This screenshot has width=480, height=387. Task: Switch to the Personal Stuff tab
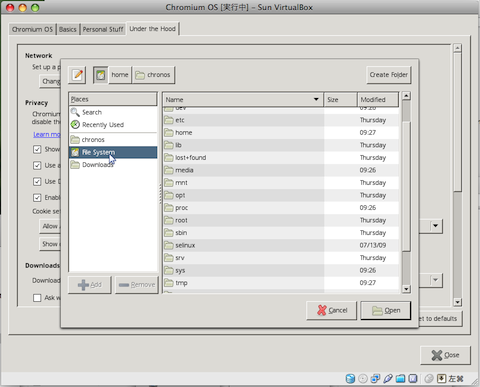[103, 29]
